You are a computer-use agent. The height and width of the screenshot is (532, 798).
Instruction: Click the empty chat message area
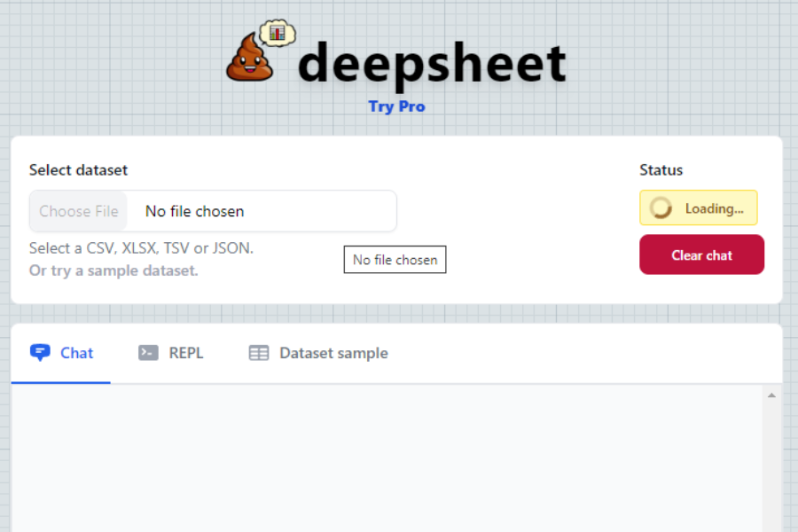point(390,461)
